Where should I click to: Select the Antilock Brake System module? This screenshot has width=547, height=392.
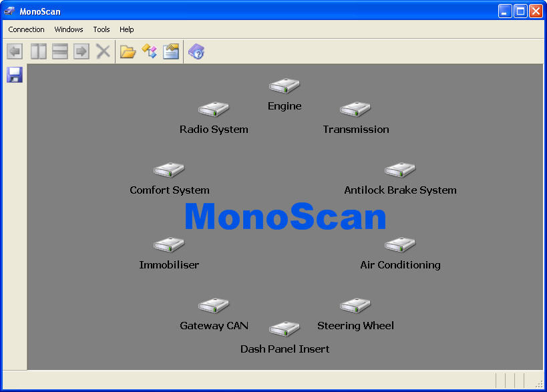tap(400, 170)
